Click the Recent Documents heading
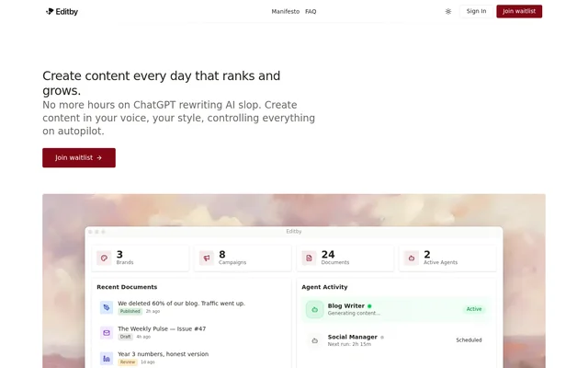This screenshot has height=368, width=588. point(127,287)
